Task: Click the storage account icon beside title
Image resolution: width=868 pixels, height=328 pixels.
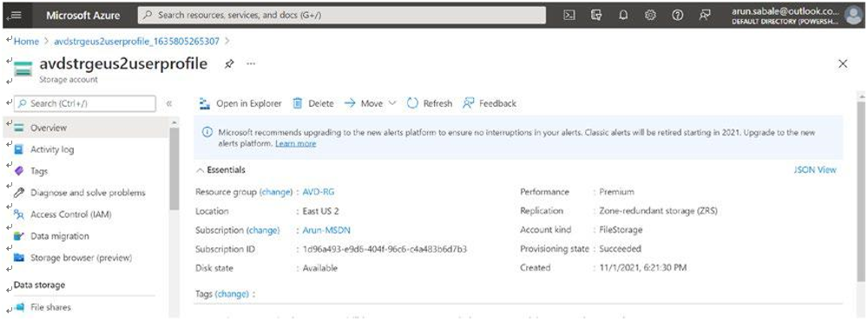Action: [23, 69]
